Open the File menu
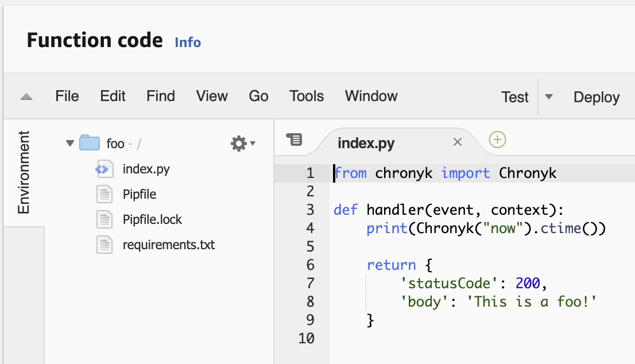Viewport: 635px width, 364px height. pos(67,96)
